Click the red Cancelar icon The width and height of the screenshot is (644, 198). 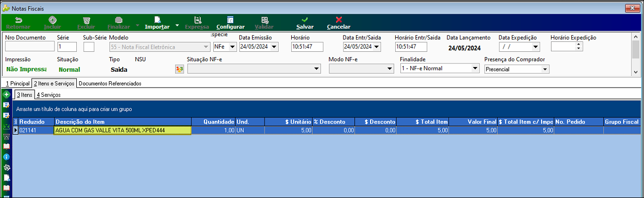pos(339,19)
